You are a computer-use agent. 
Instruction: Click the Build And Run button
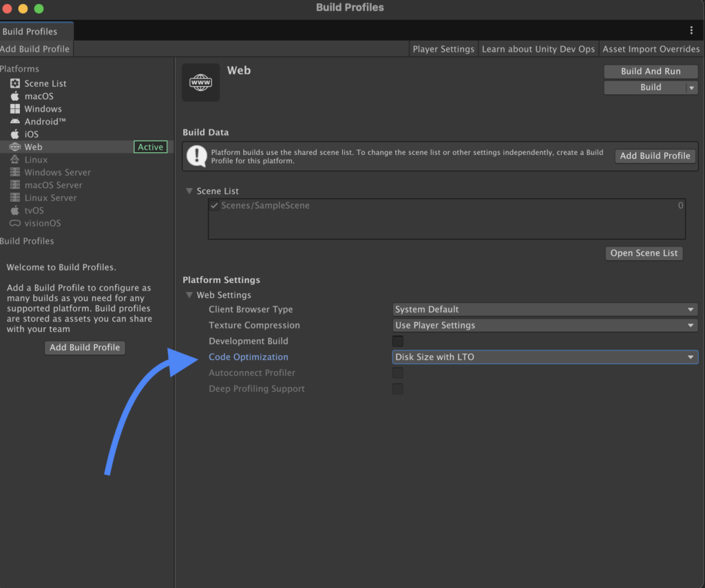tap(651, 72)
